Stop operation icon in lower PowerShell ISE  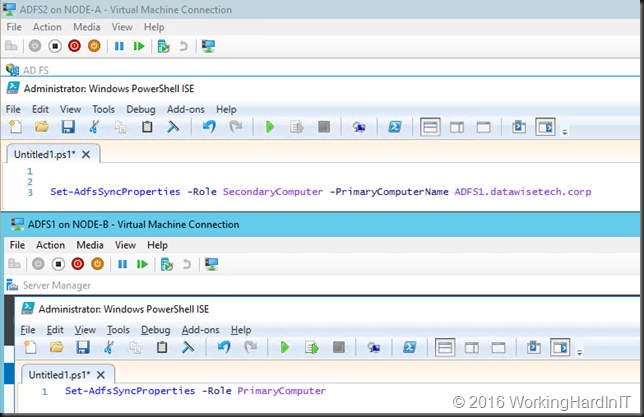(338, 348)
